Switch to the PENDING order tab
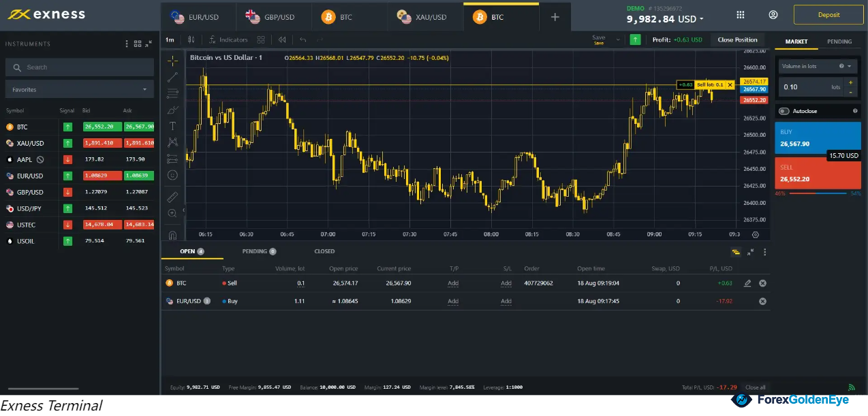Screen dimensions: 868x416 click(x=839, y=42)
